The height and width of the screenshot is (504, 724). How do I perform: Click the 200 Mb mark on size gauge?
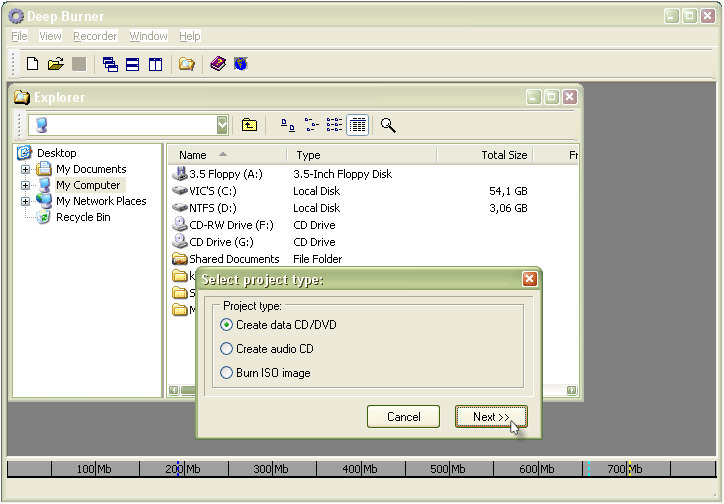tap(183, 469)
